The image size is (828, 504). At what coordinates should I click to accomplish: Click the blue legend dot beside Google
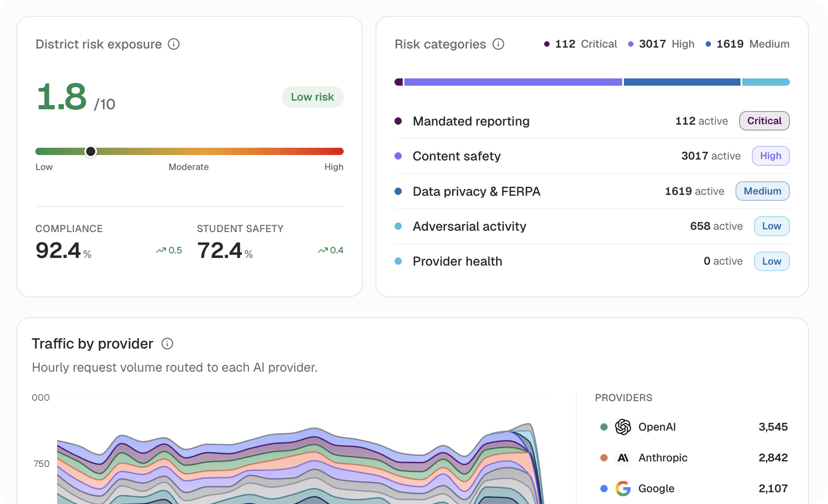click(x=604, y=489)
